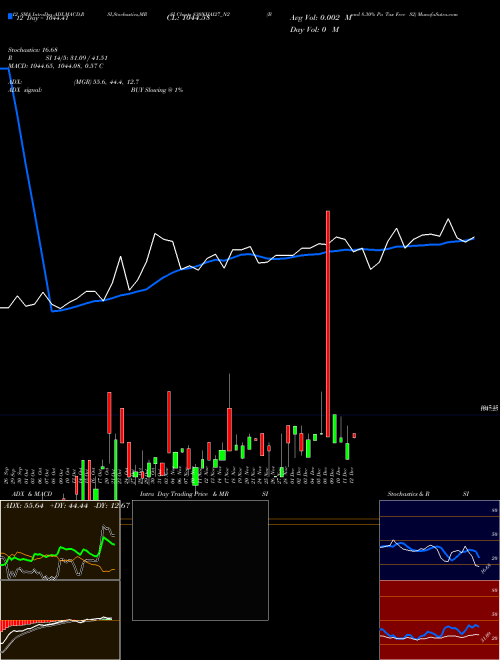Click the ADX (MGR) 55.6, 44.4, 12.7 values
This screenshot has width=500, height=660.
[x=106, y=82]
